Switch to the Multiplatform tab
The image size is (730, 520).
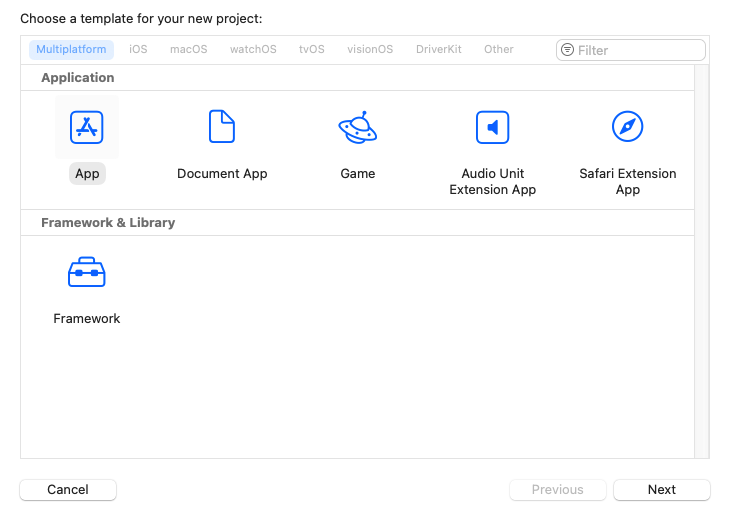pyautogui.click(x=71, y=49)
